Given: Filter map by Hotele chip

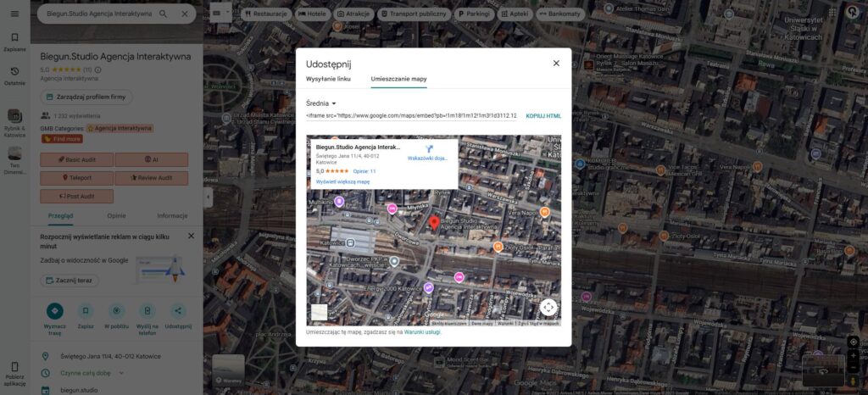Looking at the screenshot, I should pos(313,14).
